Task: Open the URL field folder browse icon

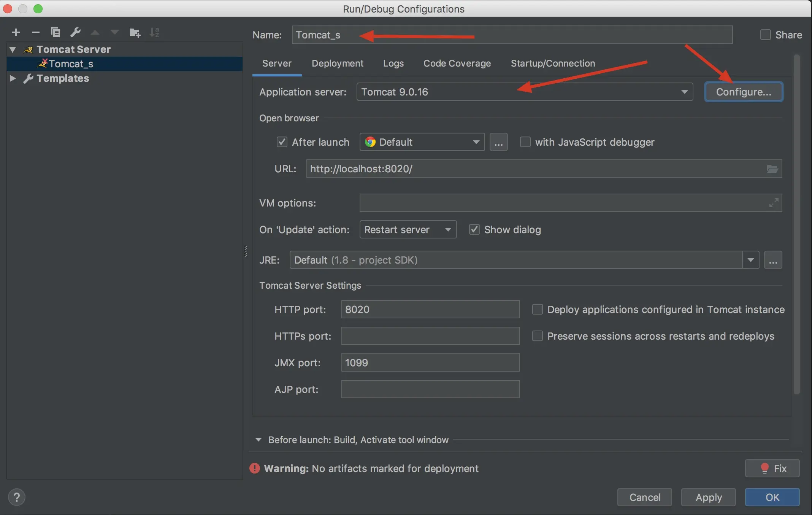Action: pyautogui.click(x=772, y=169)
